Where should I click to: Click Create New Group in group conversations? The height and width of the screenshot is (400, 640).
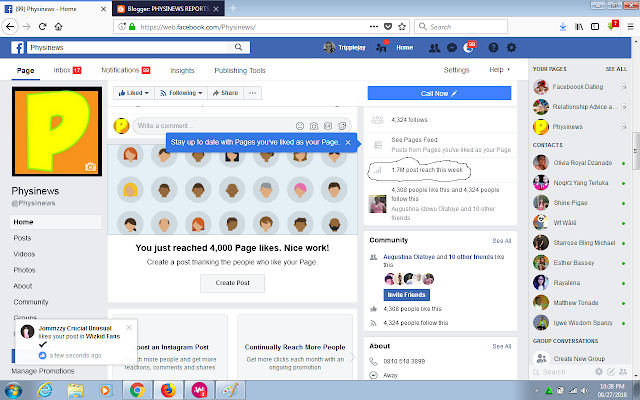pos(580,358)
